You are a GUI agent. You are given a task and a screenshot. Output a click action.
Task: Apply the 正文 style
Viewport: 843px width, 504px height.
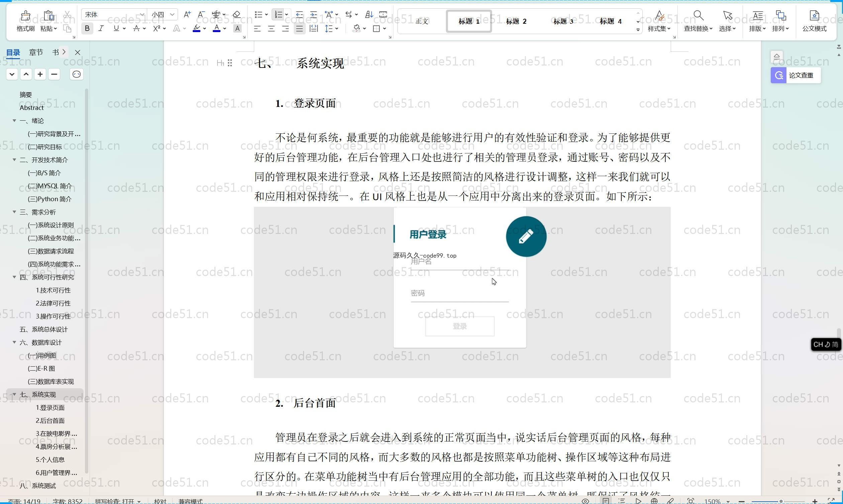(422, 21)
